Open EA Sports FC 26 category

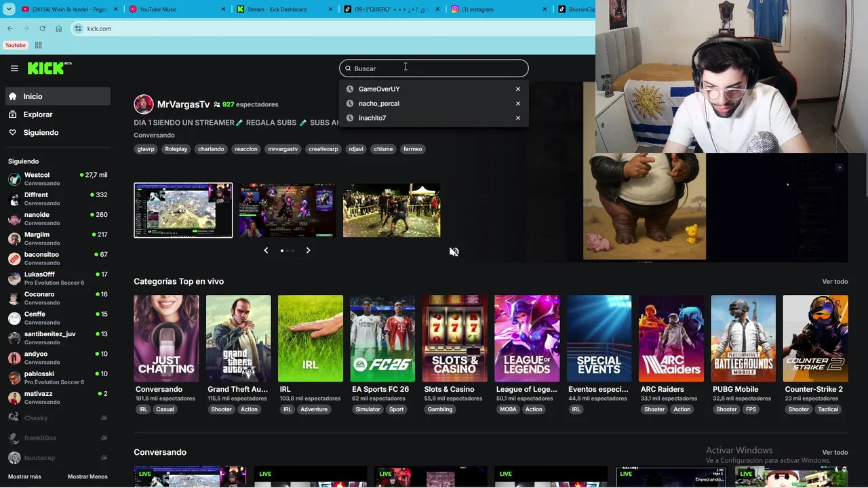(382, 338)
